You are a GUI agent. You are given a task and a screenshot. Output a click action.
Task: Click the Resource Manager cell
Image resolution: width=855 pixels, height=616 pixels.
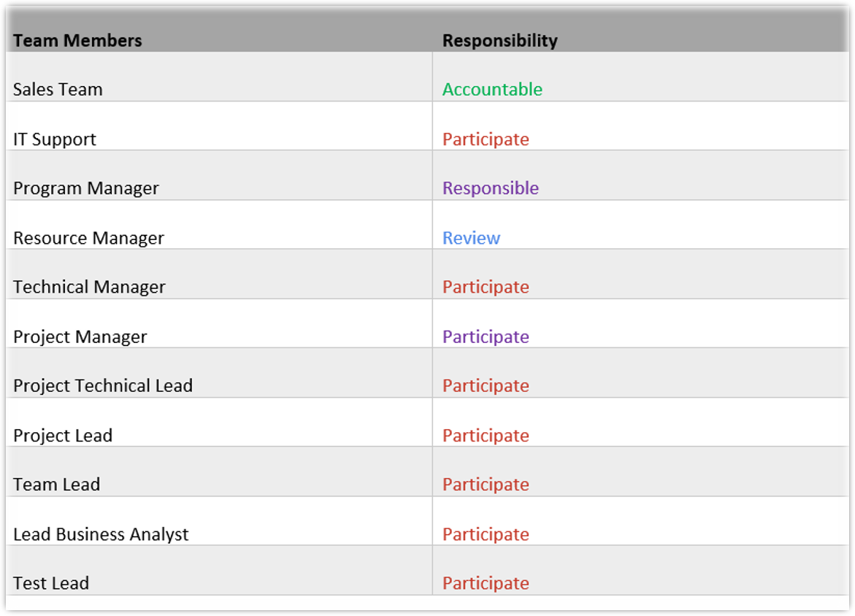click(x=89, y=238)
